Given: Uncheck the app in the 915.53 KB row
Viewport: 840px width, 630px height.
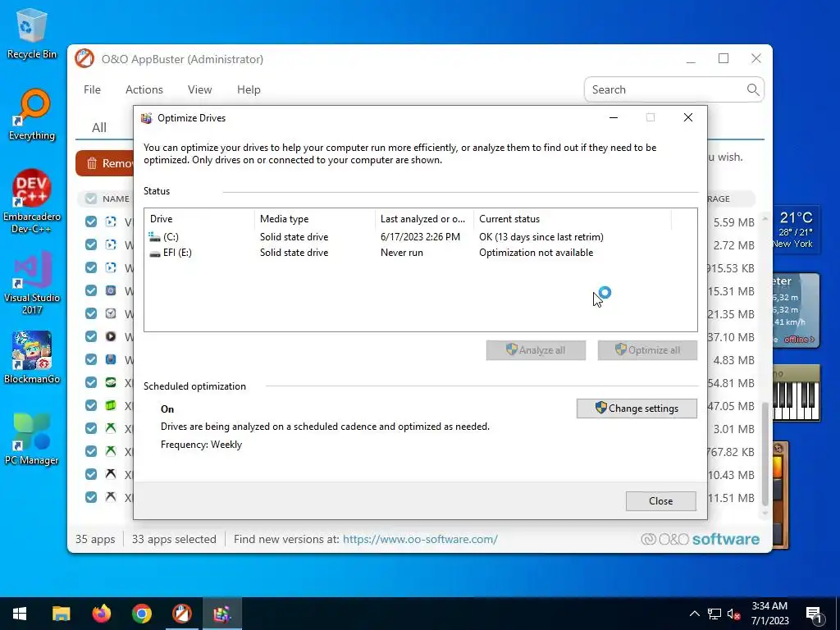Looking at the screenshot, I should pos(91,267).
